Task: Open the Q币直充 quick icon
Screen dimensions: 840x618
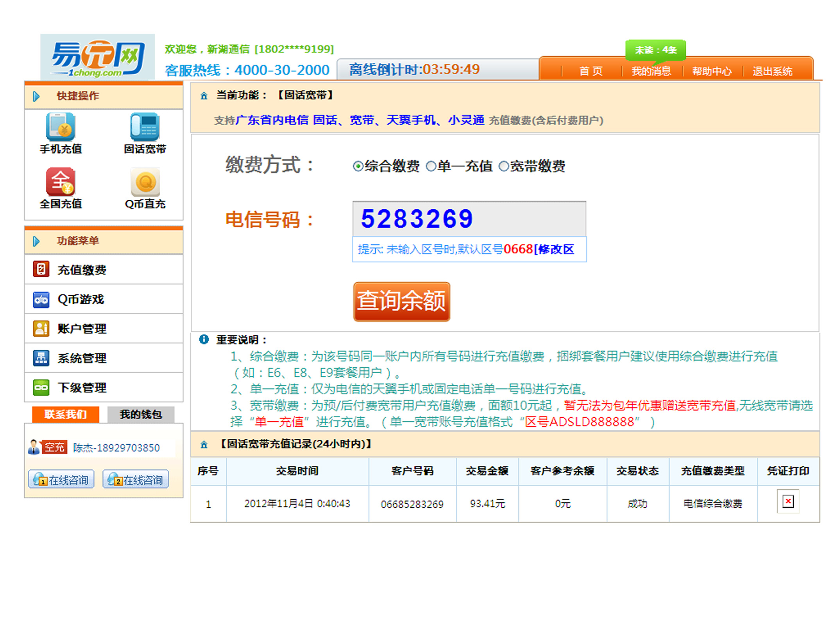Action: click(145, 182)
